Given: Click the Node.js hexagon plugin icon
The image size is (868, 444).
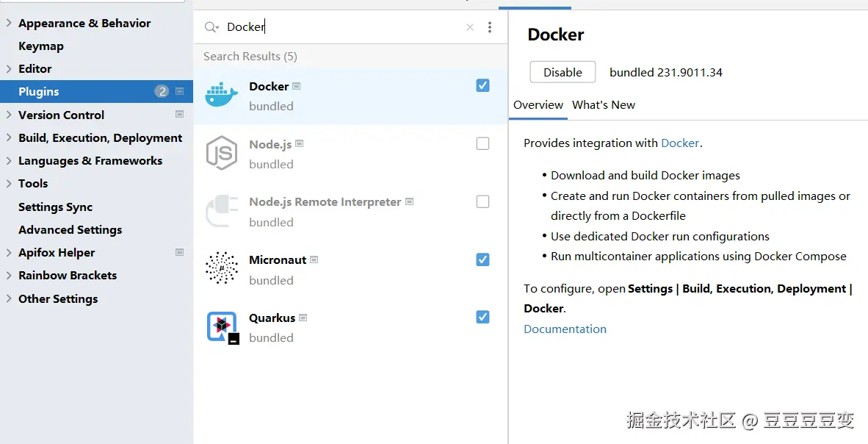Looking at the screenshot, I should pos(221,154).
